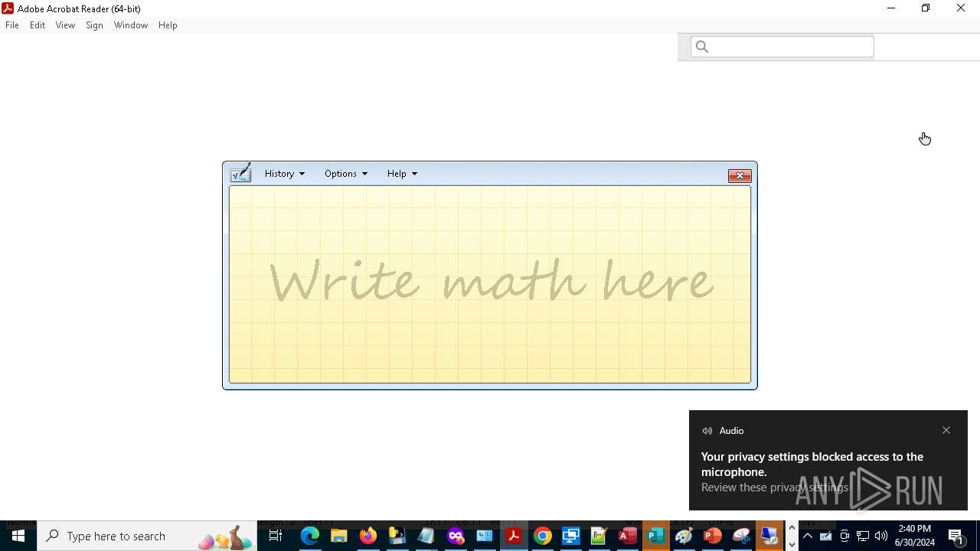
Task: Open Task View from taskbar
Action: click(x=276, y=536)
